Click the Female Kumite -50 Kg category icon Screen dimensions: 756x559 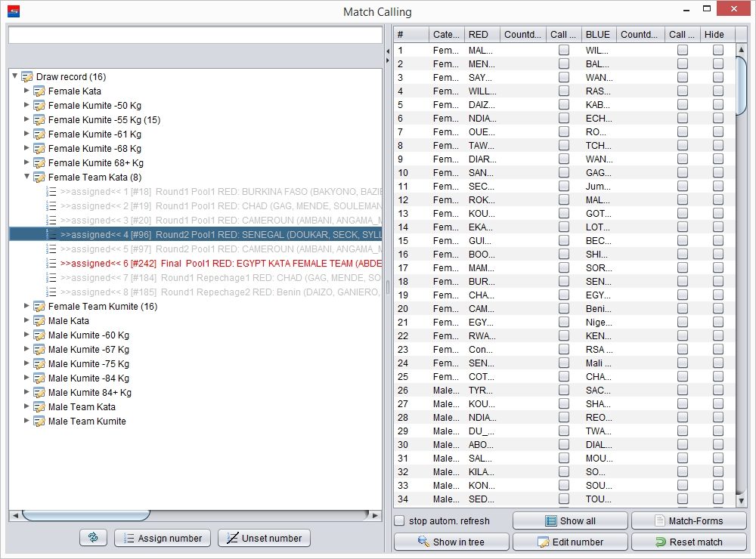[39, 106]
